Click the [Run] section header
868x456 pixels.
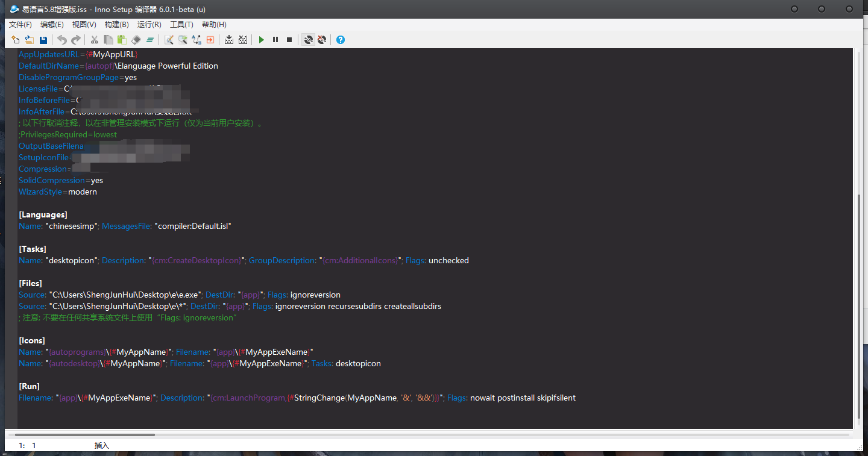(x=30, y=387)
